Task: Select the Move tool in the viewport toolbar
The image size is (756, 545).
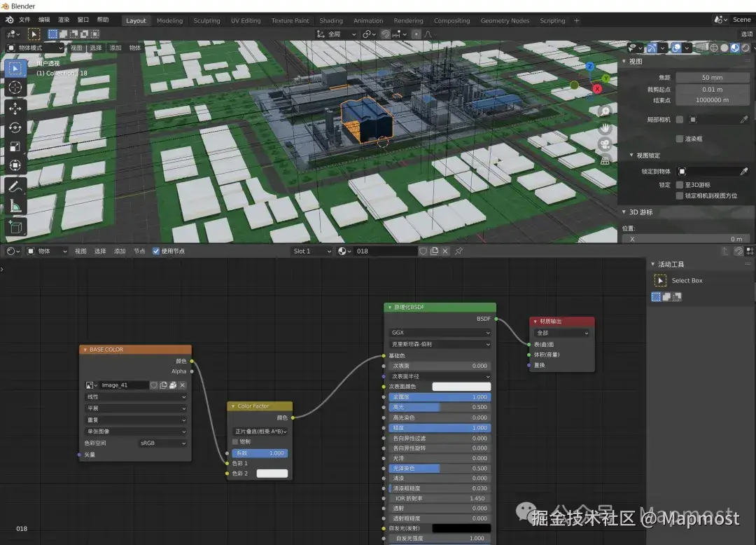Action: [x=15, y=108]
